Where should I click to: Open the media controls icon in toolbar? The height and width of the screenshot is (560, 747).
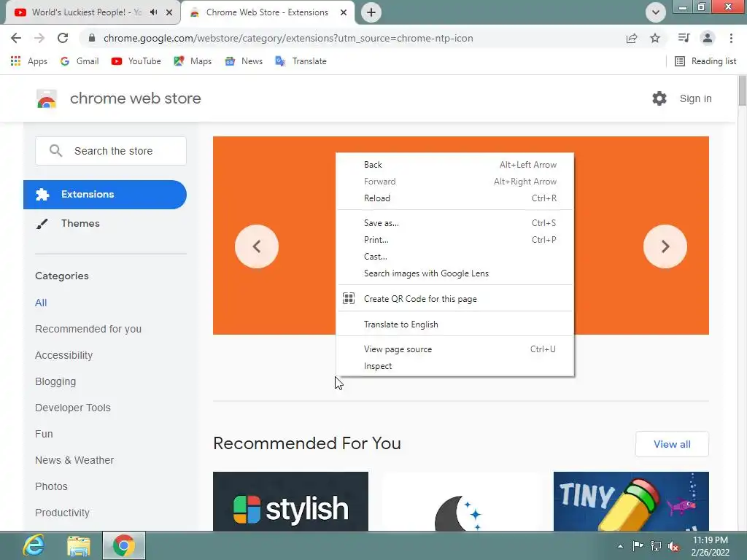[684, 38]
